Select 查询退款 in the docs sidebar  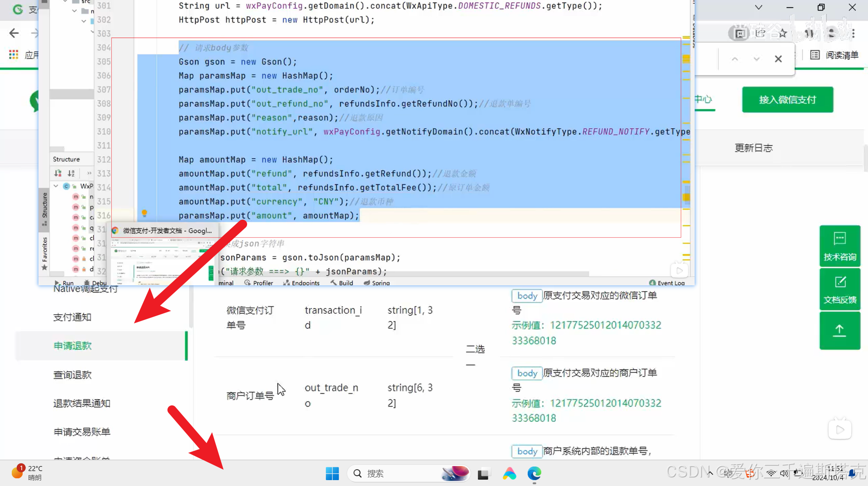tap(72, 375)
